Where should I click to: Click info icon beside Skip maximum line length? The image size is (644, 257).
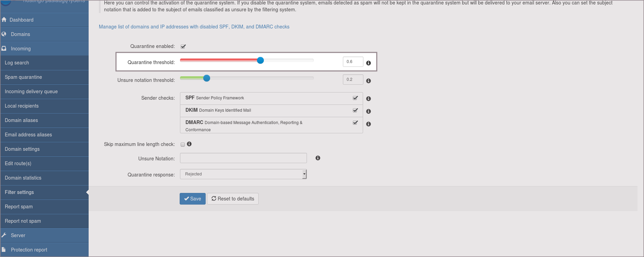[x=189, y=144]
